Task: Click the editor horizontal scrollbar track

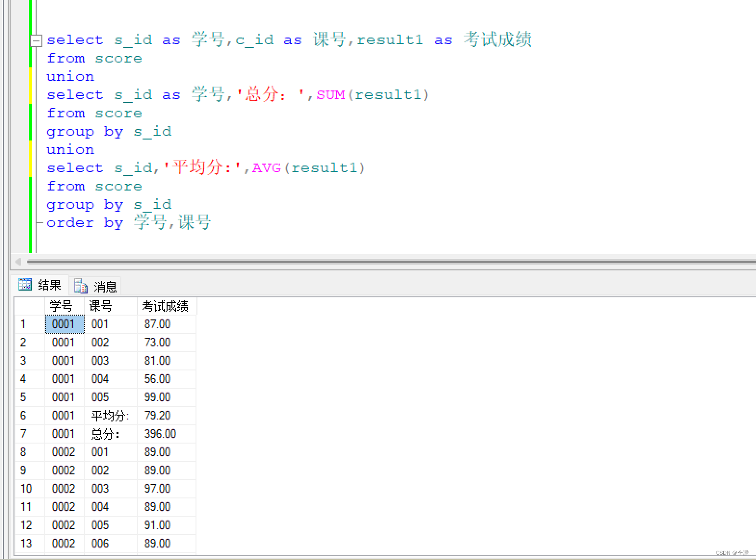Action: coord(391,262)
